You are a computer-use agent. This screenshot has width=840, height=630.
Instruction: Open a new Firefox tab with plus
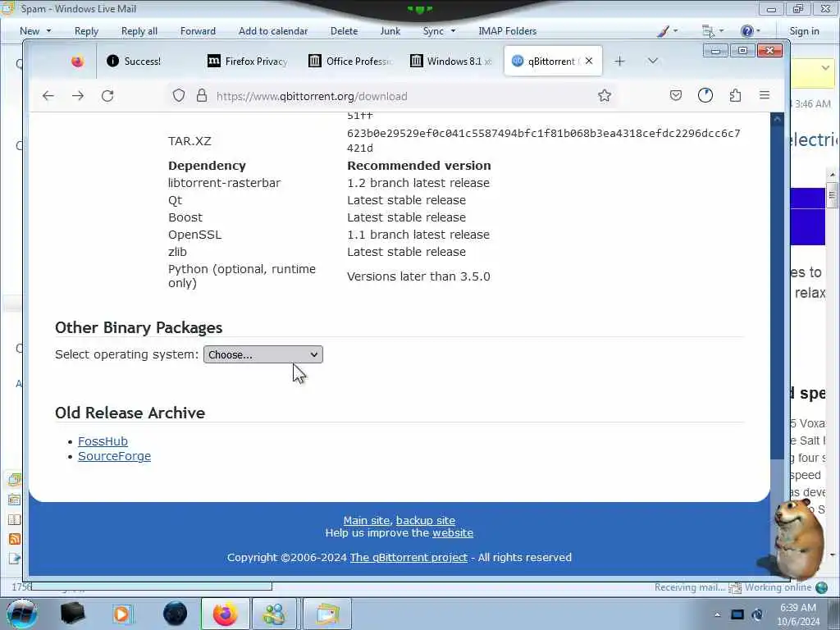tap(619, 61)
